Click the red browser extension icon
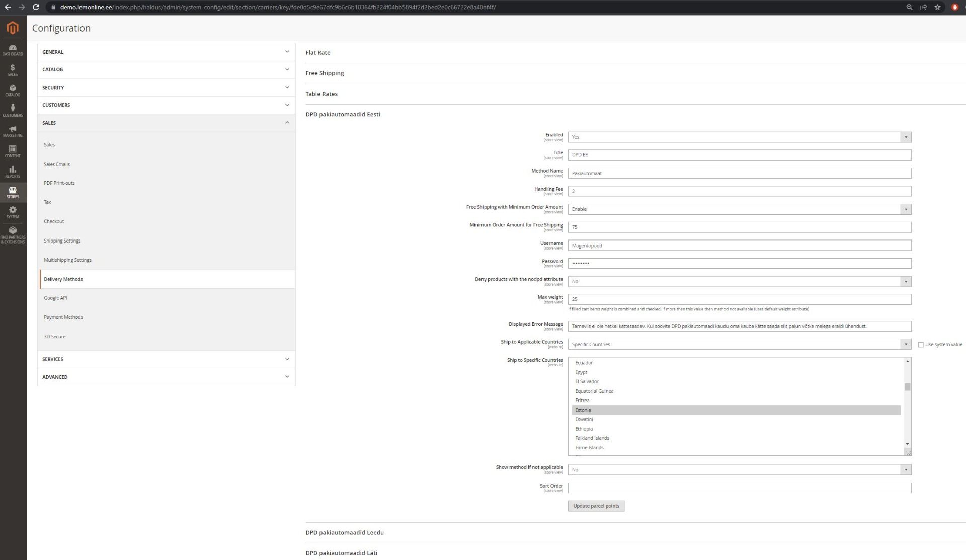Screen dimensions: 966x560 point(954,7)
